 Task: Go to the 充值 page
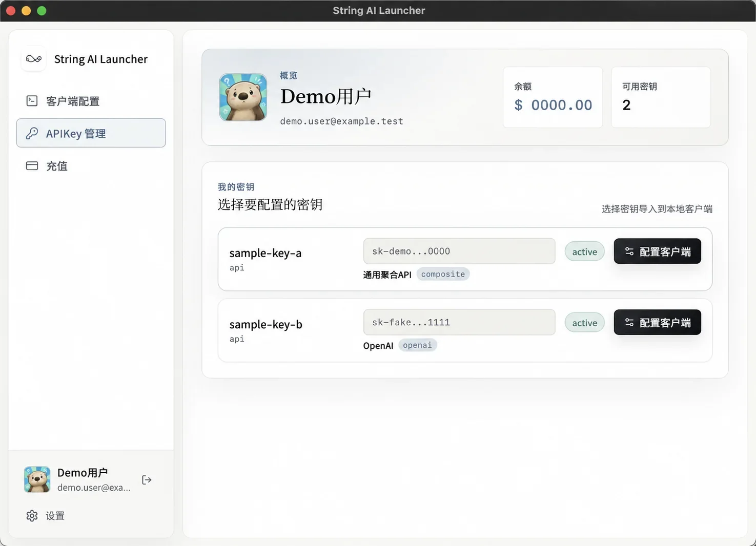click(91, 165)
